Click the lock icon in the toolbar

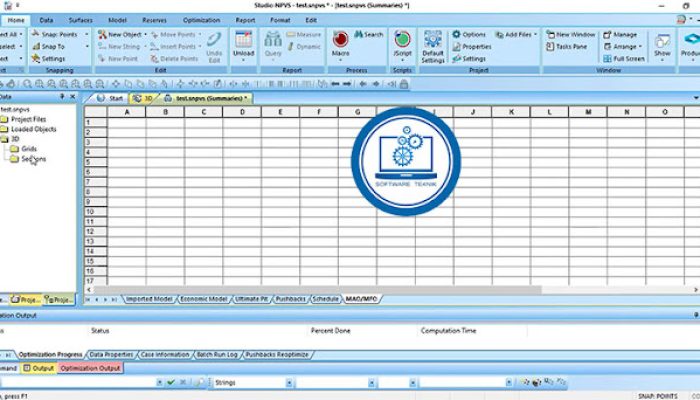coord(404,84)
